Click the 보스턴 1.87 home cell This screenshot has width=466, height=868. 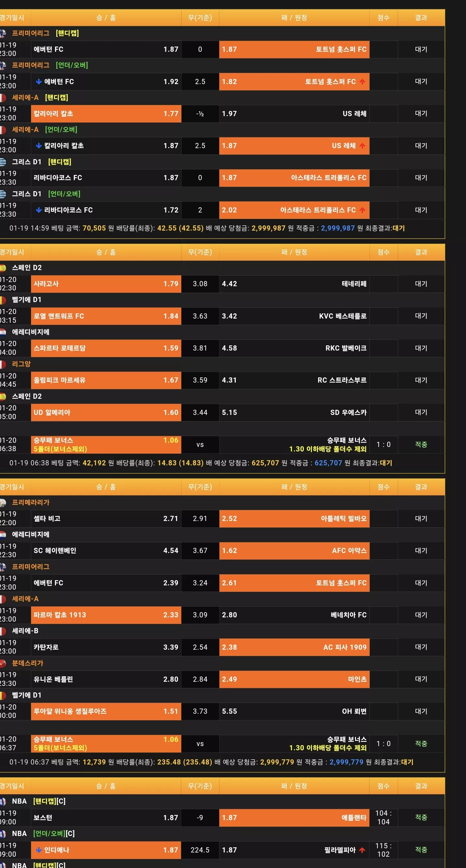coord(106,818)
